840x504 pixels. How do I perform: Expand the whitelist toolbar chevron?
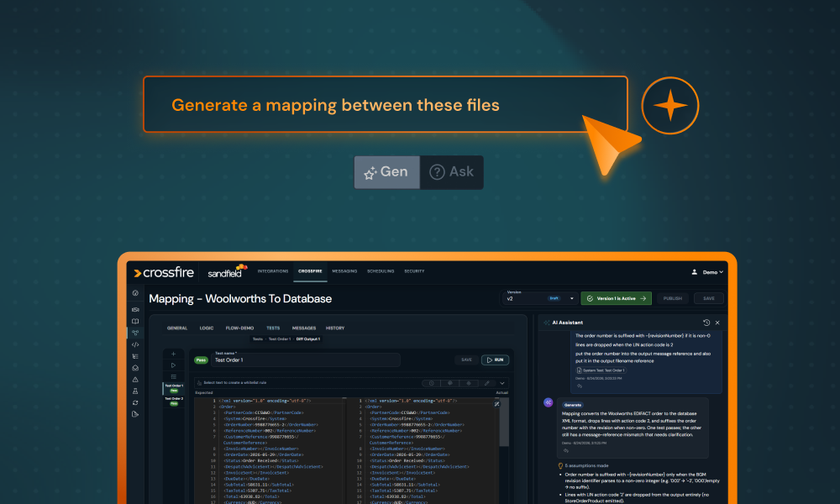click(502, 383)
